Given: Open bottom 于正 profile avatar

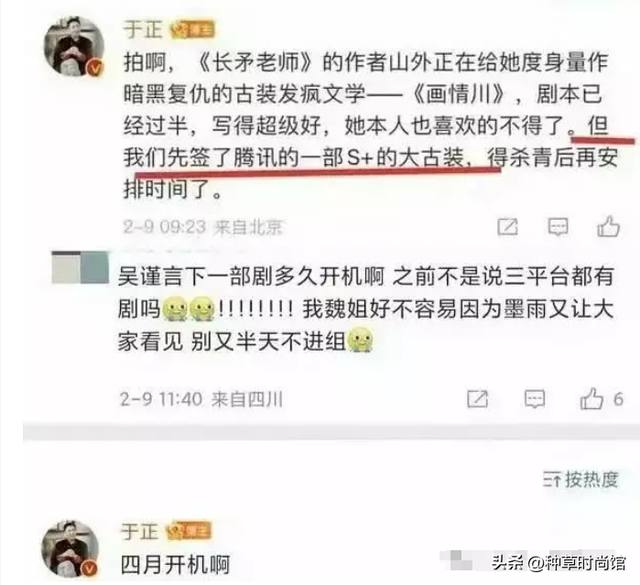Looking at the screenshot, I should point(70,548).
